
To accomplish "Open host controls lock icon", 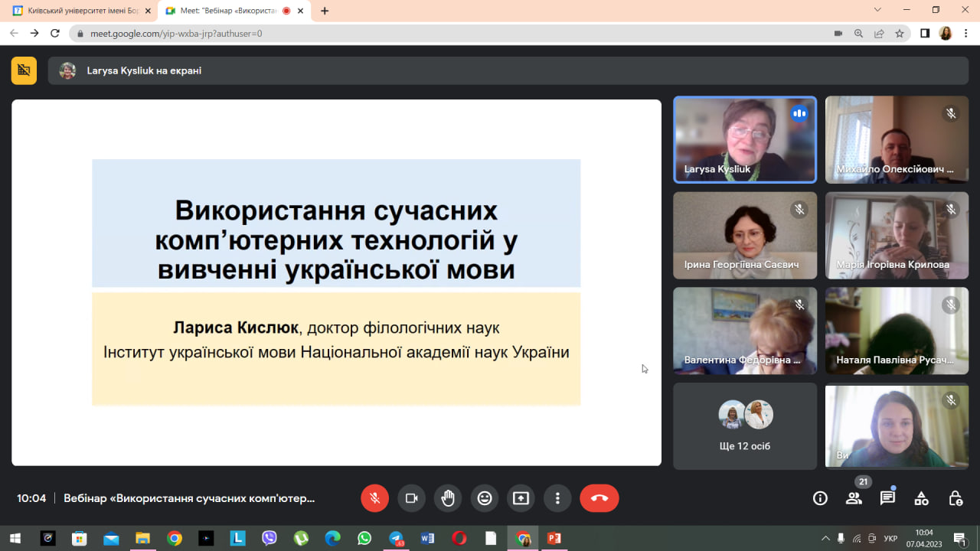I will click(x=955, y=498).
